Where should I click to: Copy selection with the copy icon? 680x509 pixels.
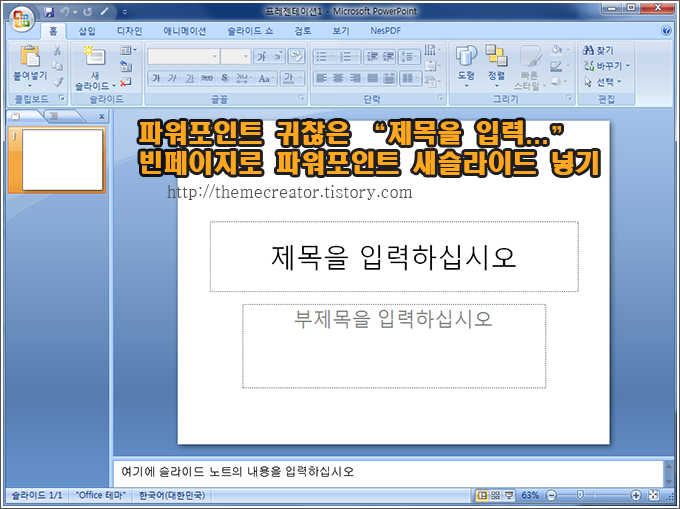click(57, 66)
